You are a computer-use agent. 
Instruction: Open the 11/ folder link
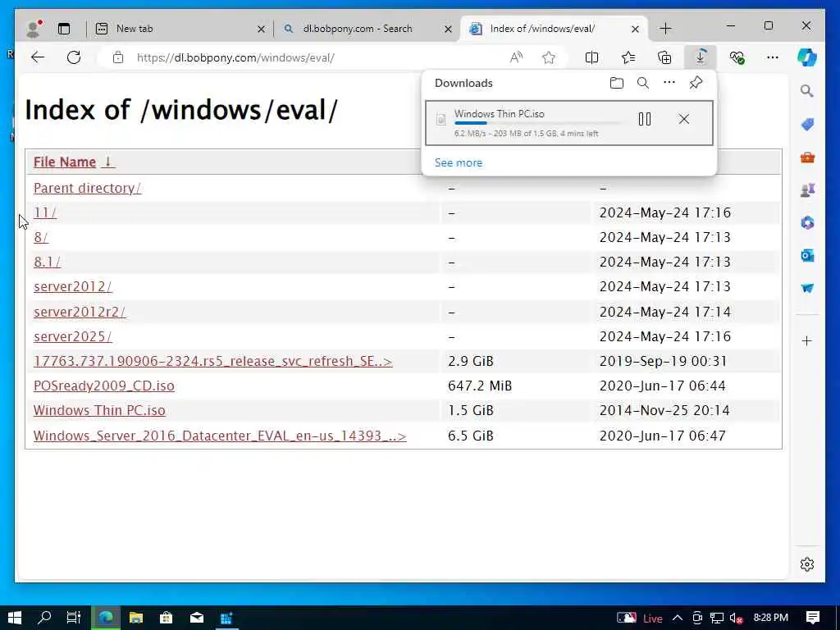(x=45, y=212)
